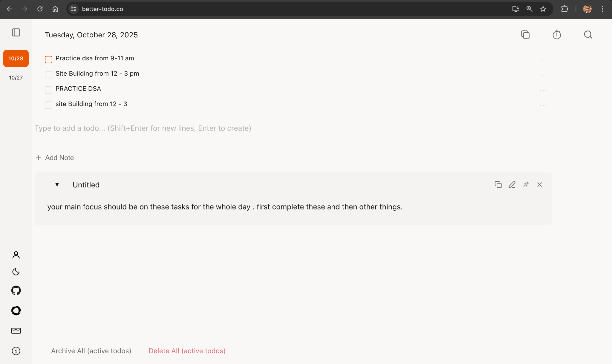The width and height of the screenshot is (612, 364).
Task: Check the PRACTICE DSA todo box
Action: point(48,90)
